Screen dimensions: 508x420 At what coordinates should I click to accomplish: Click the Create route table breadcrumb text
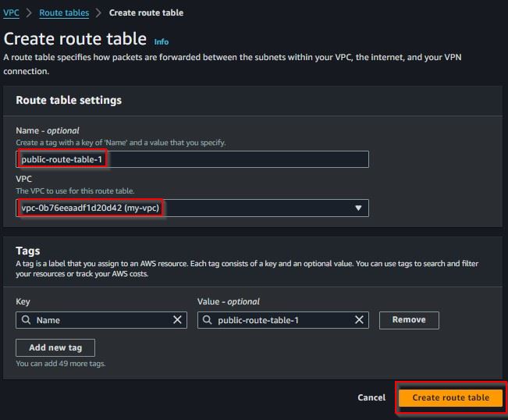click(146, 12)
